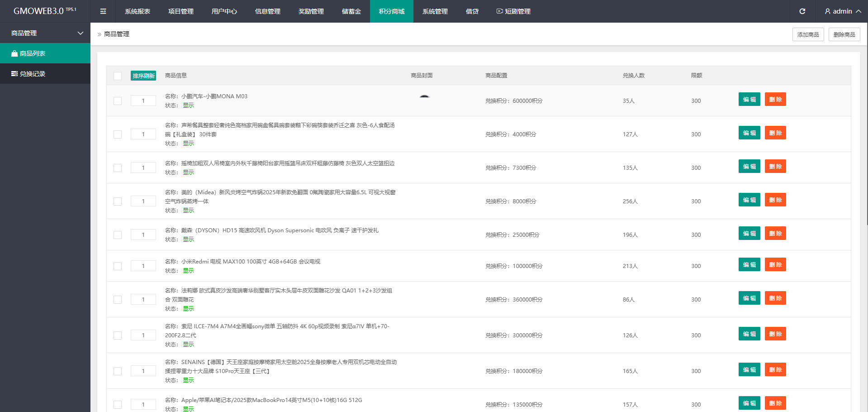Image resolution: width=868 pixels, height=412 pixels.
Task: Click the 小鹏MONA M03 cover thumbnail
Action: pos(424,97)
